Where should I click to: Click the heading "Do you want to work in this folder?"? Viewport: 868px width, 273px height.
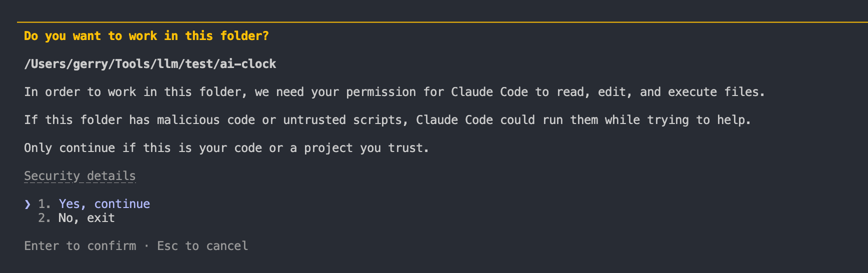(x=146, y=36)
